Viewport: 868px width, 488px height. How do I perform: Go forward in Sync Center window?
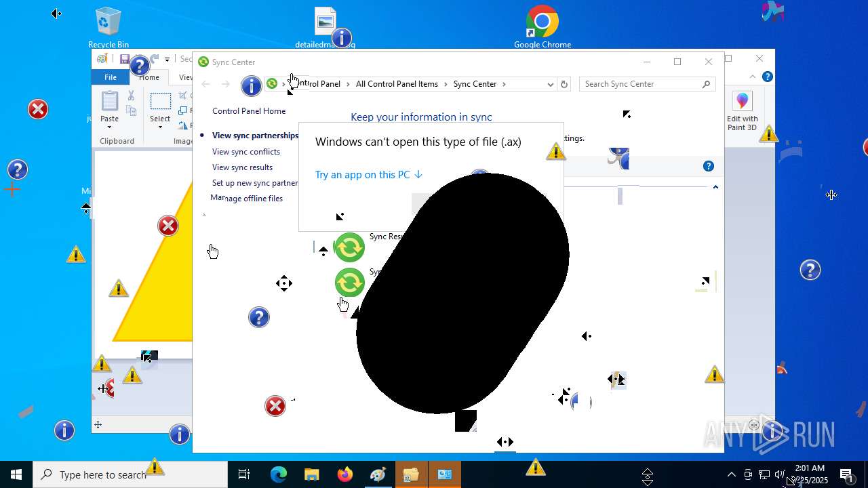226,84
